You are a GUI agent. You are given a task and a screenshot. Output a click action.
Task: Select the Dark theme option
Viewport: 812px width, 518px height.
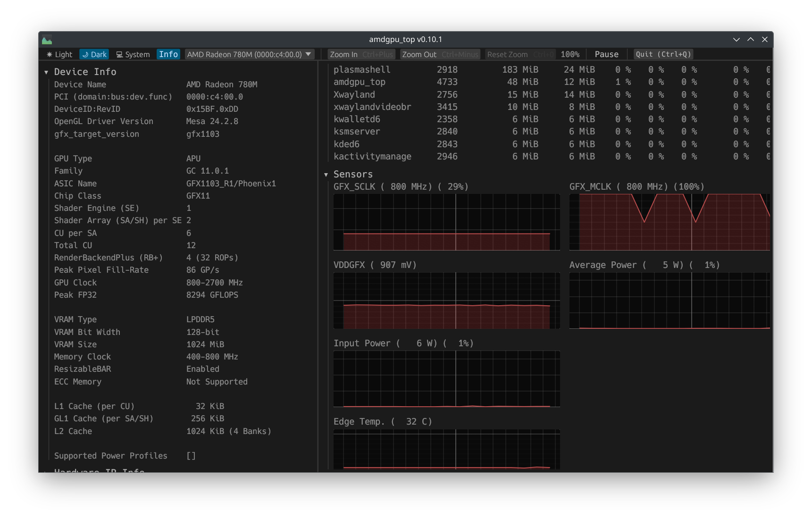point(94,55)
